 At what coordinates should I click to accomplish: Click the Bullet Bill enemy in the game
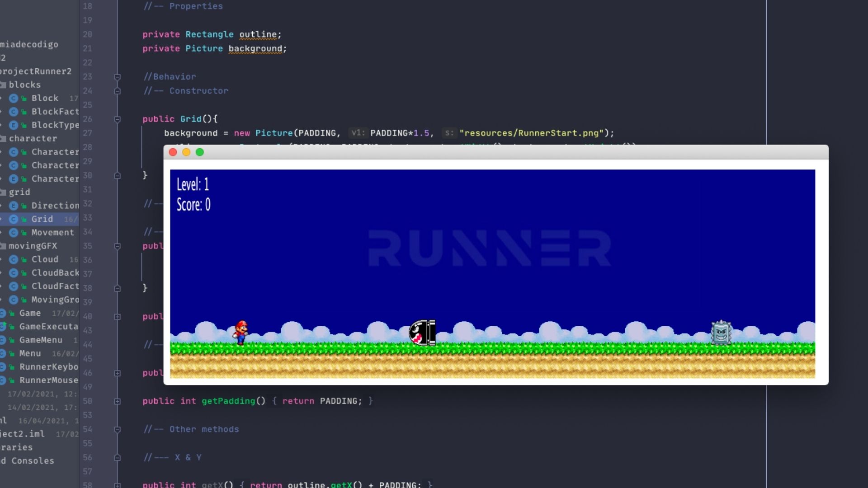click(x=422, y=333)
